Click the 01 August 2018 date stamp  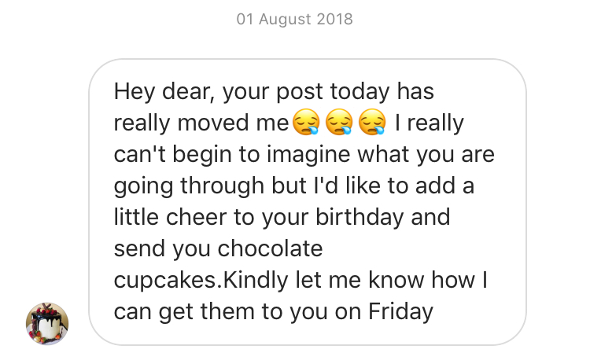pyautogui.click(x=295, y=19)
